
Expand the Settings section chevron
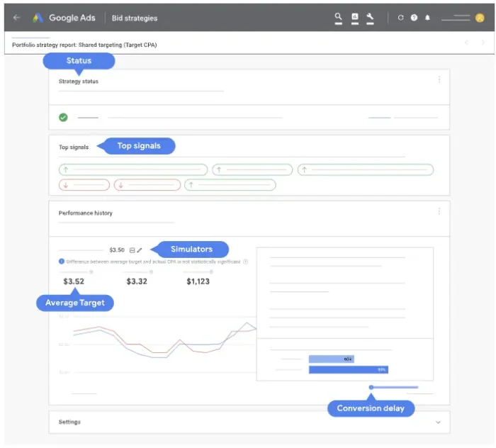click(438, 422)
